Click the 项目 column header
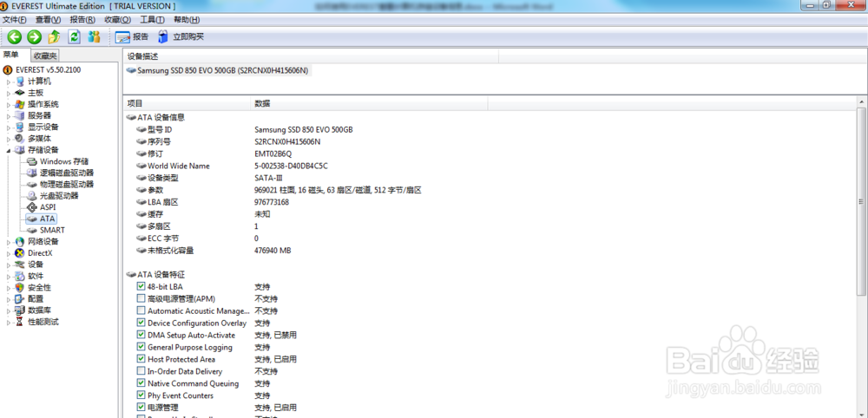The width and height of the screenshot is (868, 418). point(187,103)
